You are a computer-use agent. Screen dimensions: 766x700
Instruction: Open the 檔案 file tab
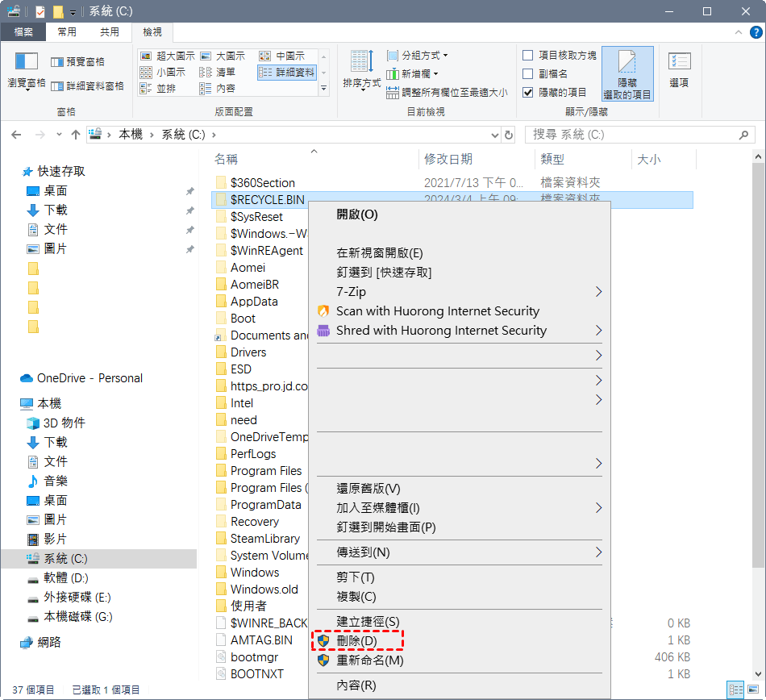click(23, 32)
